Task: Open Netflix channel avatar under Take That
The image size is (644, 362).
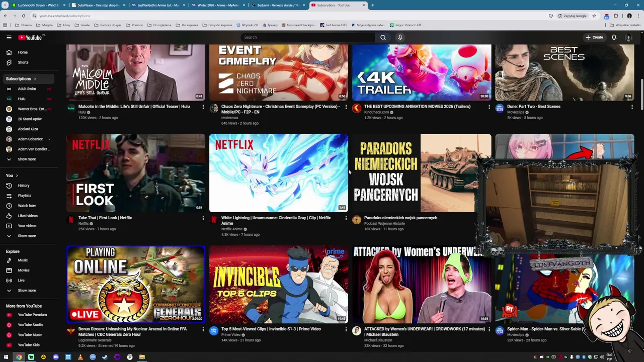Action: coord(71,220)
